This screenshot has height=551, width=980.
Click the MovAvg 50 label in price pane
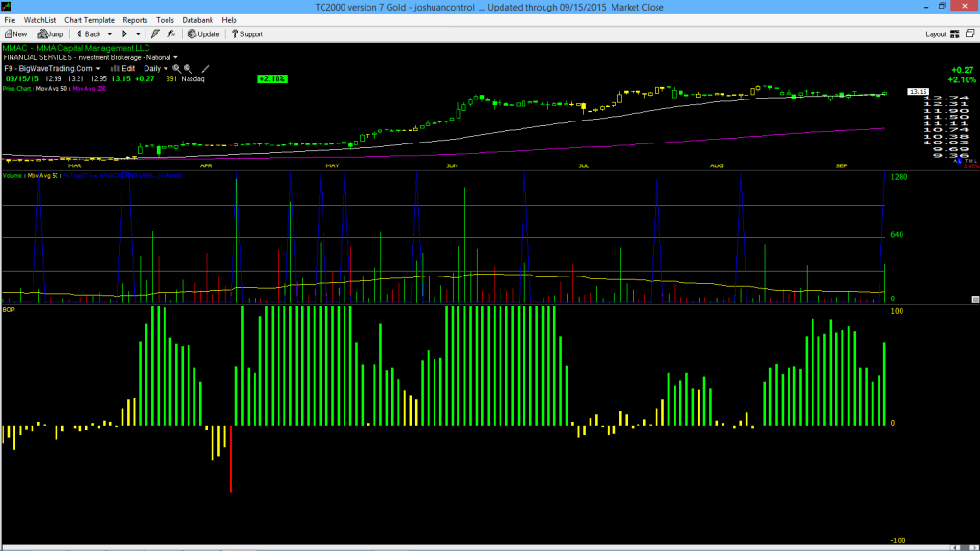click(52, 89)
